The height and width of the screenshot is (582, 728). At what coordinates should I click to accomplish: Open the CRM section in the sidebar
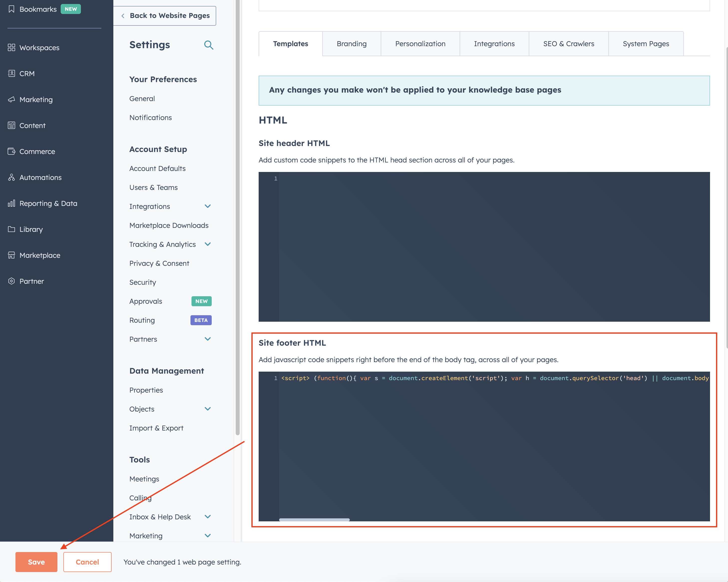[27, 74]
